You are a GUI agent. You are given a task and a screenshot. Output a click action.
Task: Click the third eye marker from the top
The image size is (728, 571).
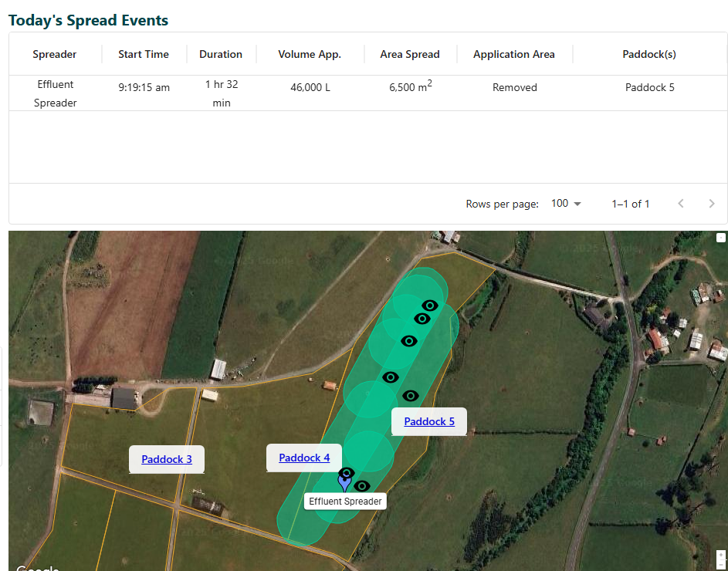tap(409, 341)
